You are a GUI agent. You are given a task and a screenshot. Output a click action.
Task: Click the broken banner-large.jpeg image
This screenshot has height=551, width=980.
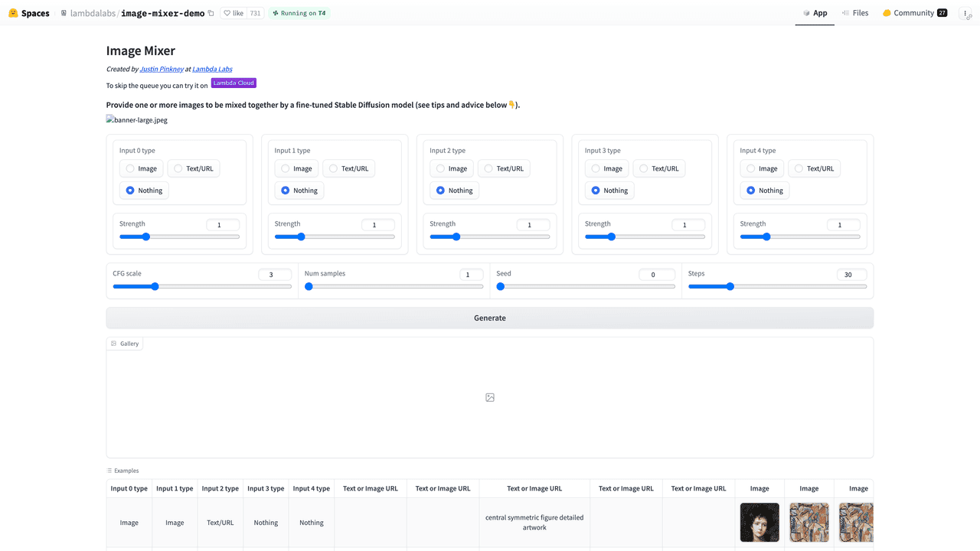click(x=137, y=120)
